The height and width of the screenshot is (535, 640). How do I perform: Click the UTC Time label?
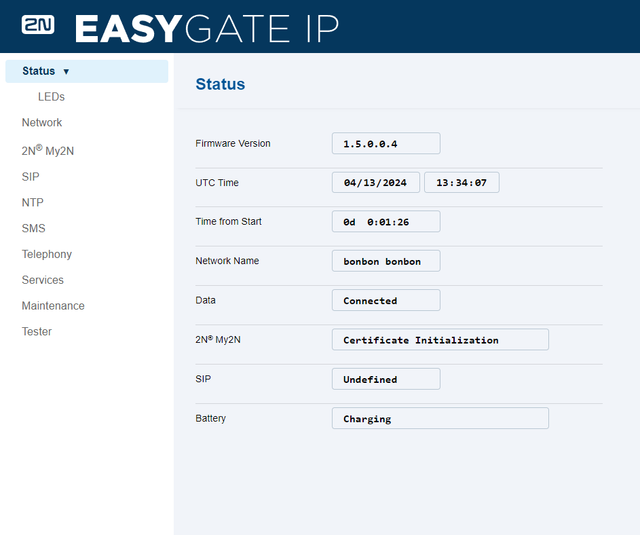(217, 183)
